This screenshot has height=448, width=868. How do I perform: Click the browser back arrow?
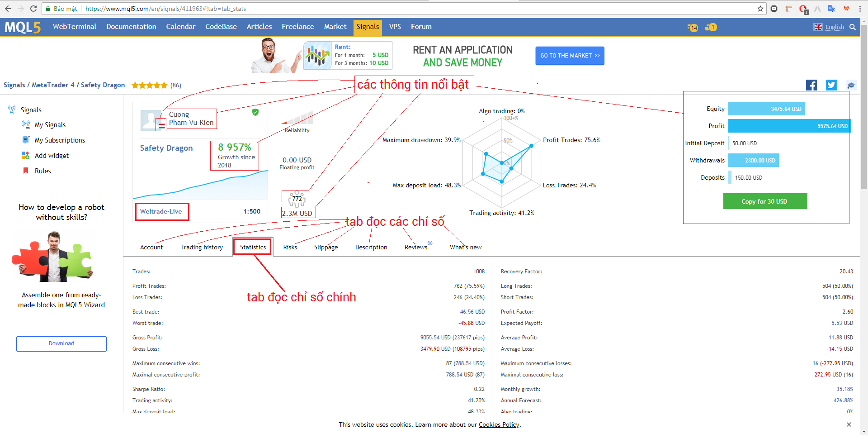click(x=8, y=9)
